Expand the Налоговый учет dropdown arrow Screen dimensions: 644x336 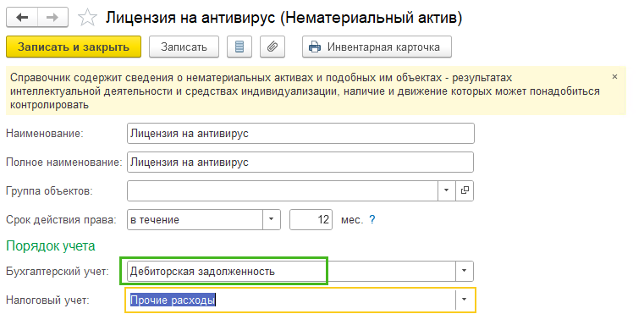tap(465, 300)
